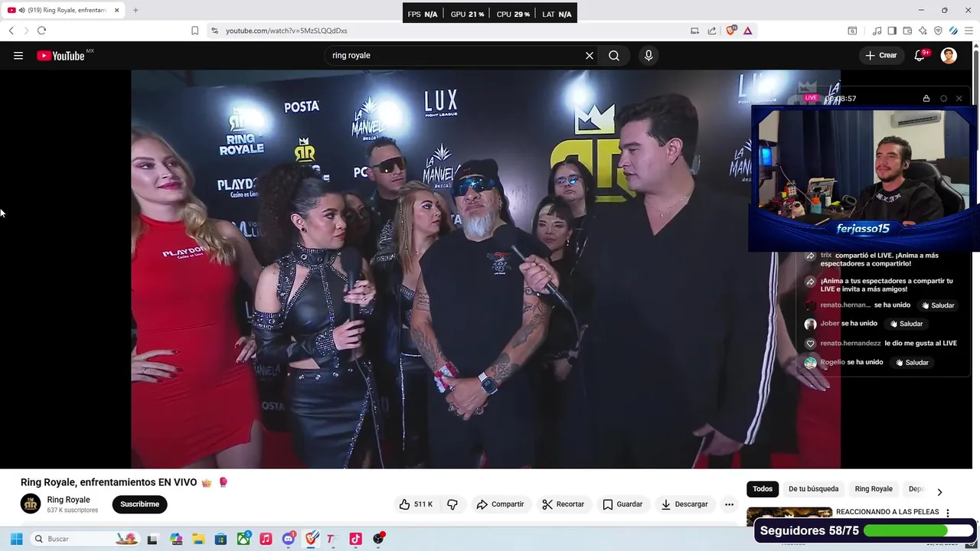Go back using browser back arrow

(11, 31)
